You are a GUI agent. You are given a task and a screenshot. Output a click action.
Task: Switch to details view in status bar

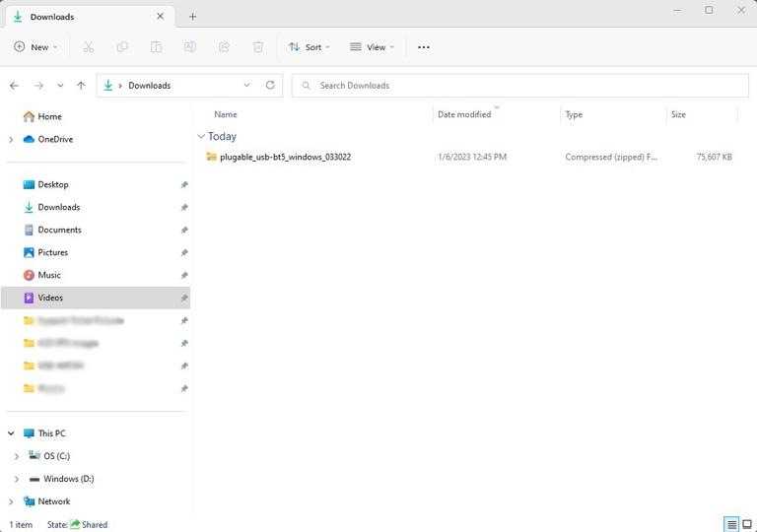[x=731, y=524]
